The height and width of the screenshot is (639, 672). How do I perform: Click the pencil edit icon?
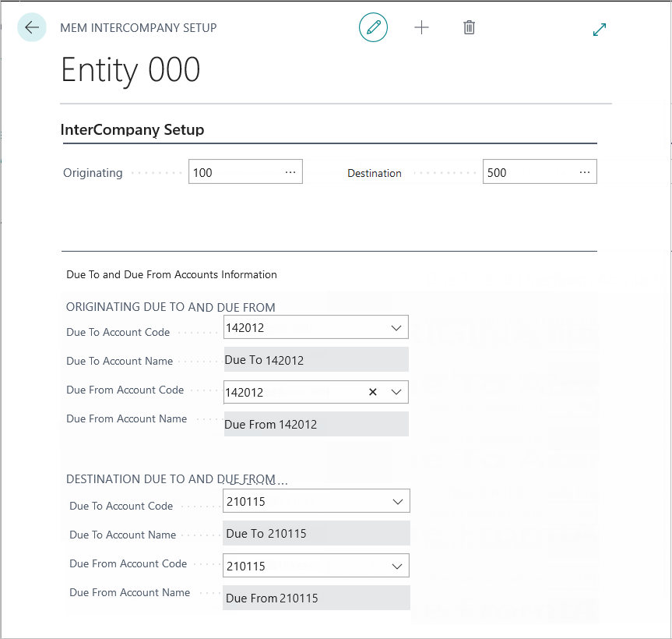click(x=373, y=27)
